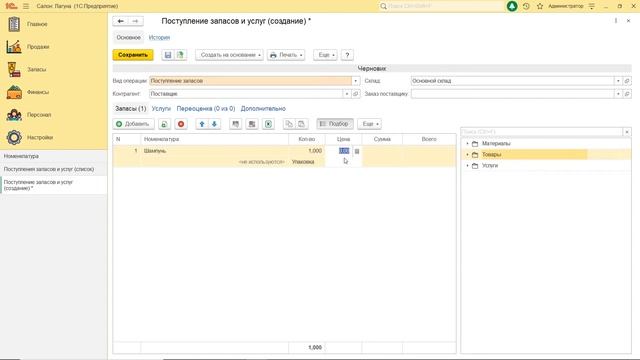
Task: Open the title bar settings lines icon
Action: point(592,6)
